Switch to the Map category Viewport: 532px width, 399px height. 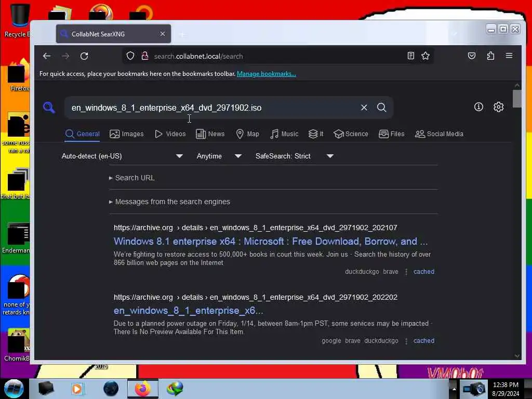[248, 134]
